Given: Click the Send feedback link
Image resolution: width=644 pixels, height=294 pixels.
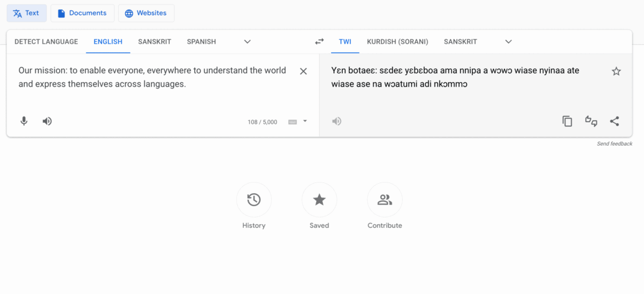Looking at the screenshot, I should point(614,144).
